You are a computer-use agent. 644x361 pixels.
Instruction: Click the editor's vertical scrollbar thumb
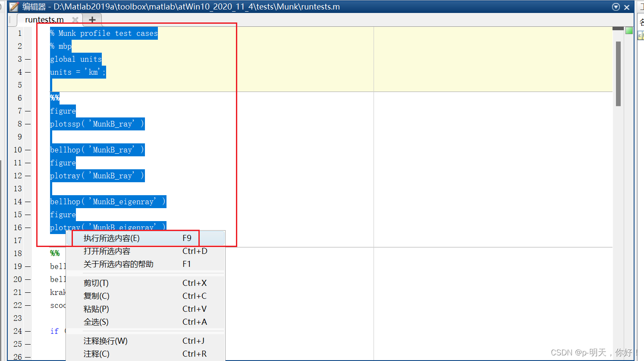(x=618, y=74)
